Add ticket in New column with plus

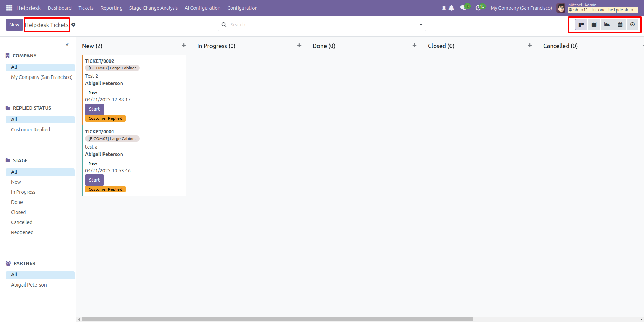point(184,46)
